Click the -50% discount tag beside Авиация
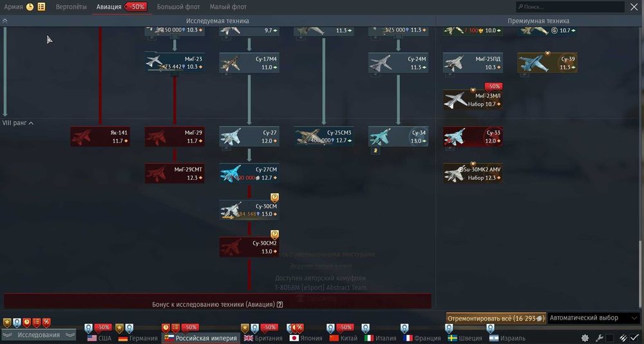The height and width of the screenshot is (344, 644). pyautogui.click(x=136, y=6)
